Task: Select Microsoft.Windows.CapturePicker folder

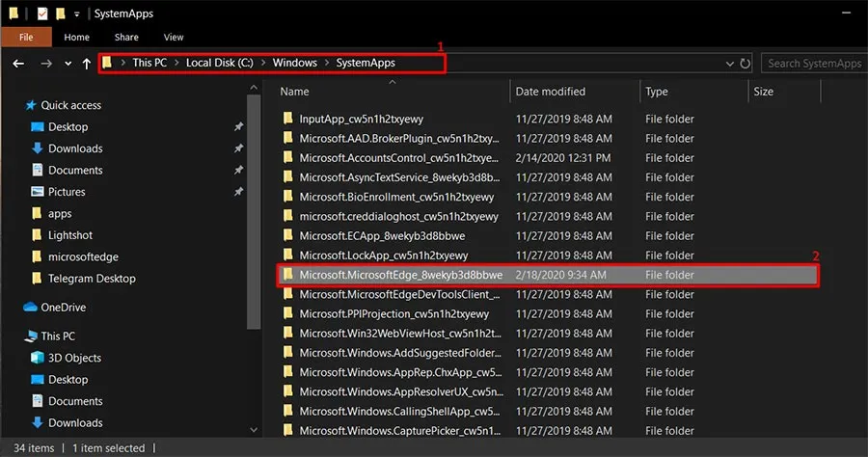Action: [x=399, y=430]
